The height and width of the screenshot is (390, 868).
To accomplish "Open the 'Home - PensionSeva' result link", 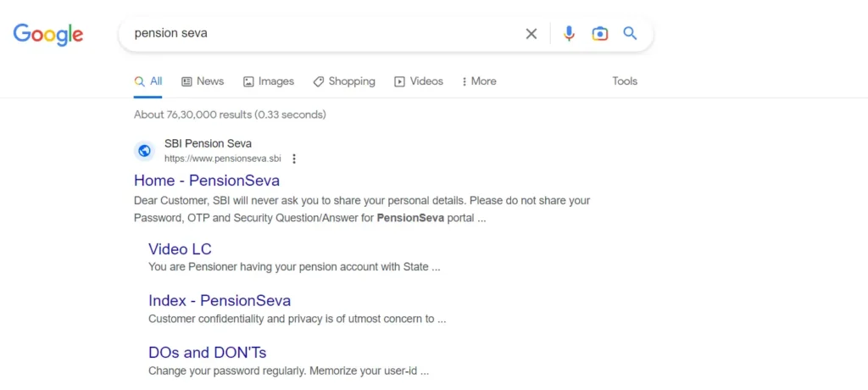I will coord(207,181).
